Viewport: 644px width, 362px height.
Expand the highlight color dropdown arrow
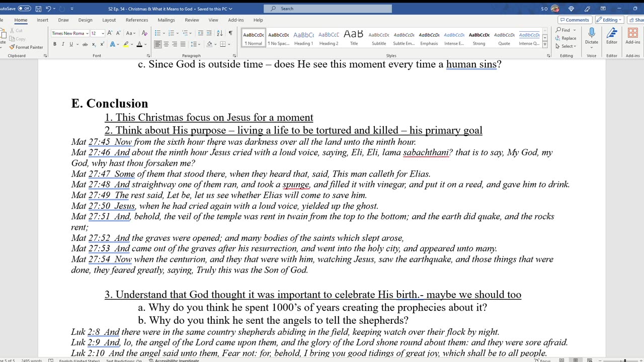tap(132, 44)
